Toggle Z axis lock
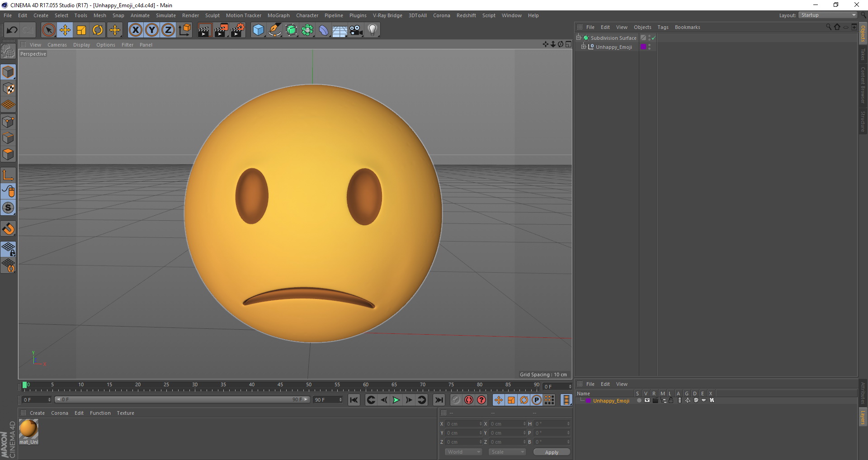Screen dimensions: 868x460 [x=168, y=30]
